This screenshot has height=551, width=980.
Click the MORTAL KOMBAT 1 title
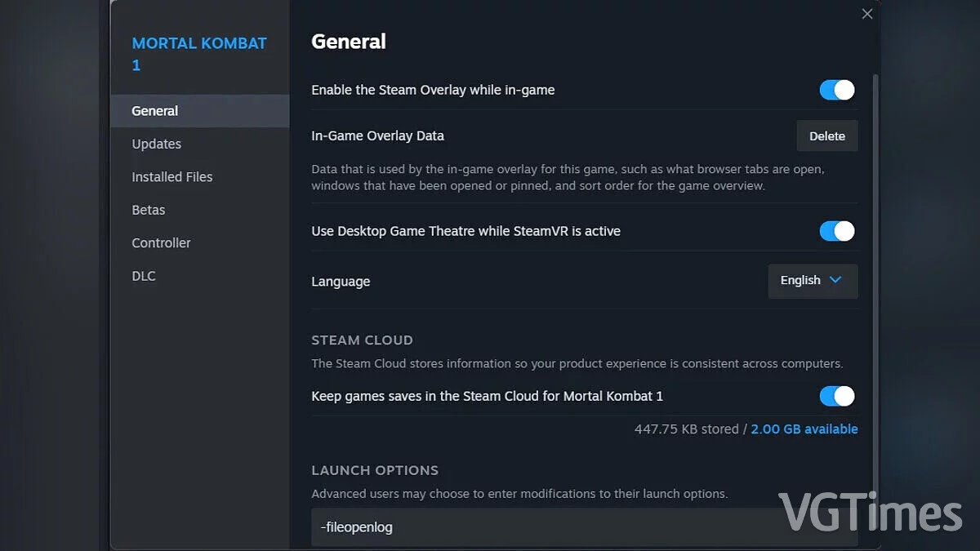[x=199, y=54]
